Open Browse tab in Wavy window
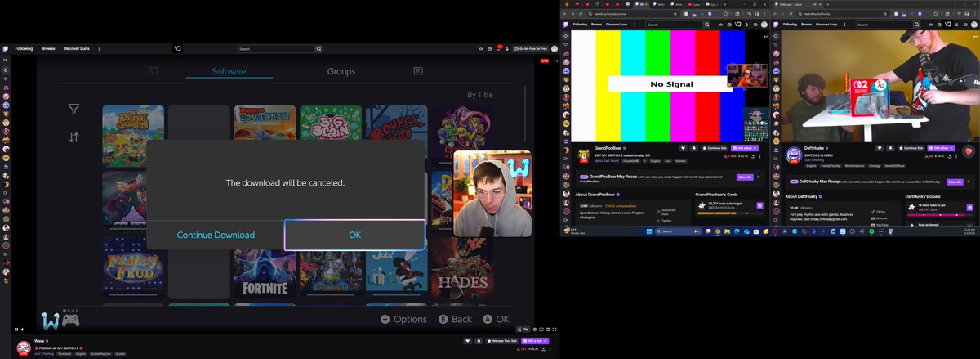Viewport: 980px width, 359px height. coord(49,49)
